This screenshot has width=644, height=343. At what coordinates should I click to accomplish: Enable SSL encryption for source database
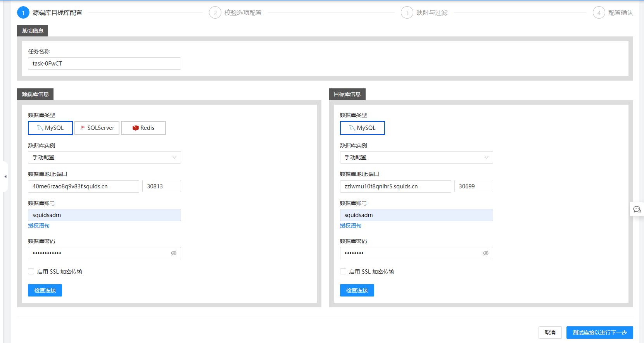click(x=31, y=272)
